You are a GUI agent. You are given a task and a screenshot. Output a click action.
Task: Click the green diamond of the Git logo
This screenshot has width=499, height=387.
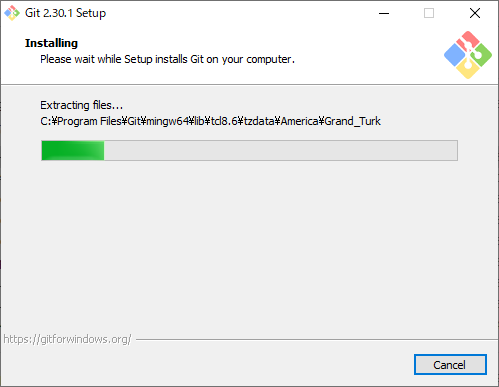click(x=481, y=55)
